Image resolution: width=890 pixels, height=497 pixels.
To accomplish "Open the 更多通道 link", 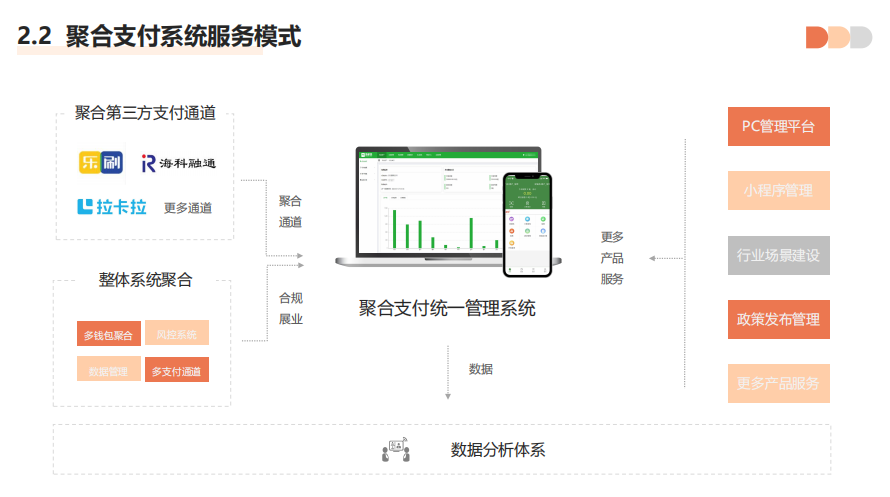I will click(x=188, y=208).
